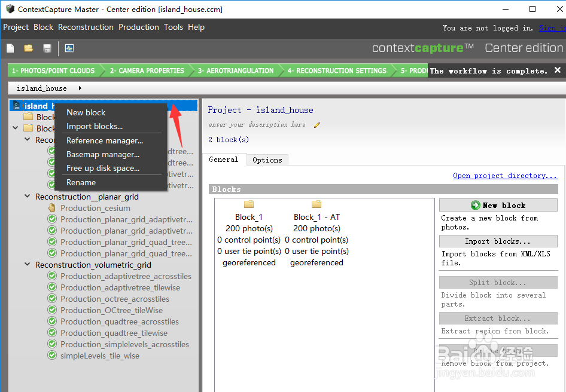Click the New block button

click(x=498, y=205)
